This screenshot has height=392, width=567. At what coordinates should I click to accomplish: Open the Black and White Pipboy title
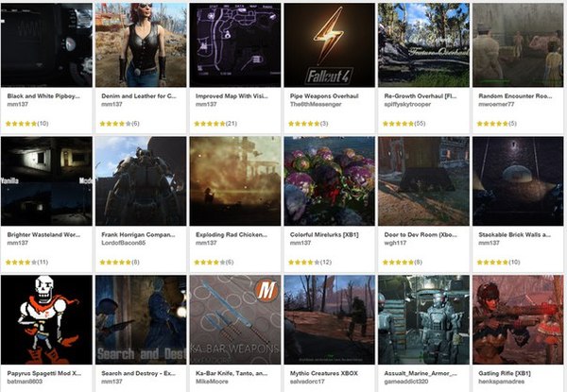pyautogui.click(x=43, y=96)
